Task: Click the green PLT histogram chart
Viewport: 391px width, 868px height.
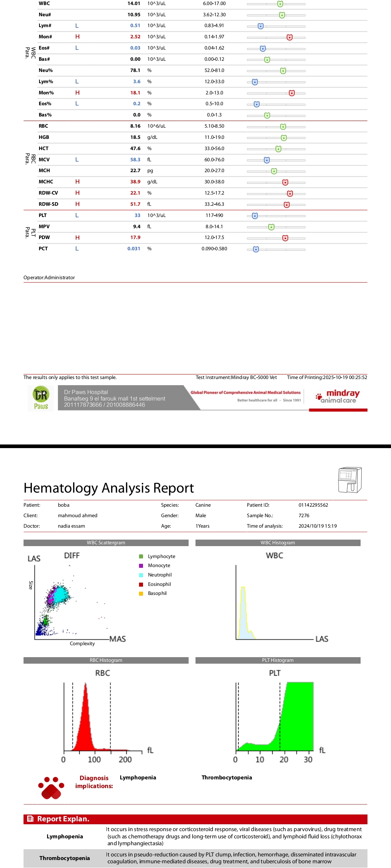Action: point(295,720)
